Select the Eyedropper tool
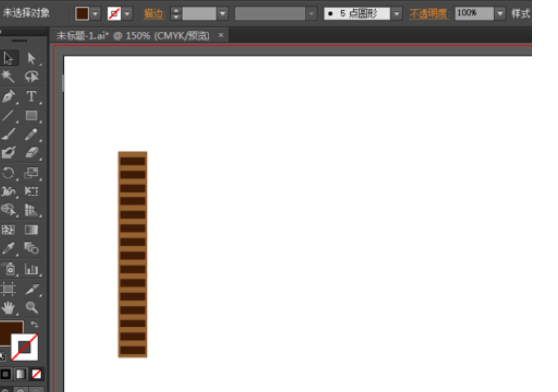This screenshot has height=392, width=558. [8, 249]
